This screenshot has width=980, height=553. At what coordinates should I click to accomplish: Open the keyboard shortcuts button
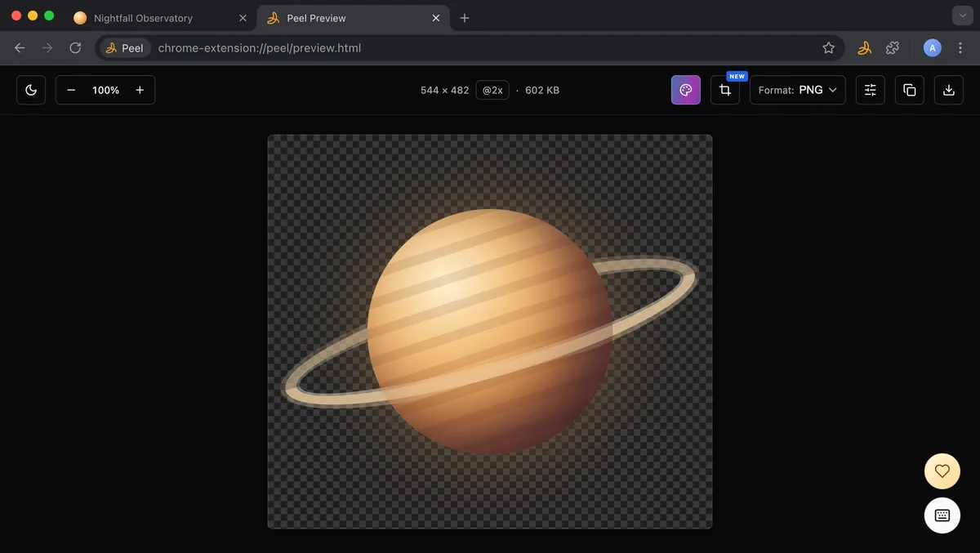tap(942, 515)
